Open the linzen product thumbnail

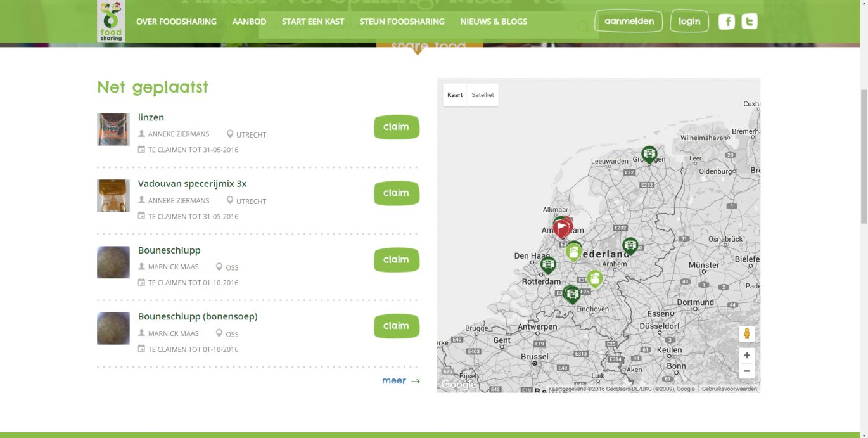point(113,129)
